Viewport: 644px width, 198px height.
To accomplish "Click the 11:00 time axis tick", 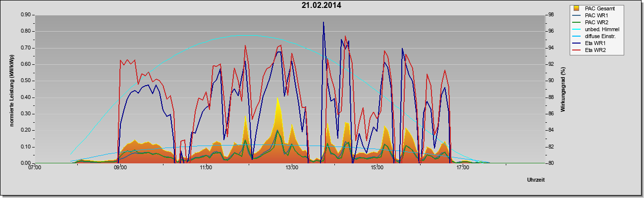I will click(206, 168).
